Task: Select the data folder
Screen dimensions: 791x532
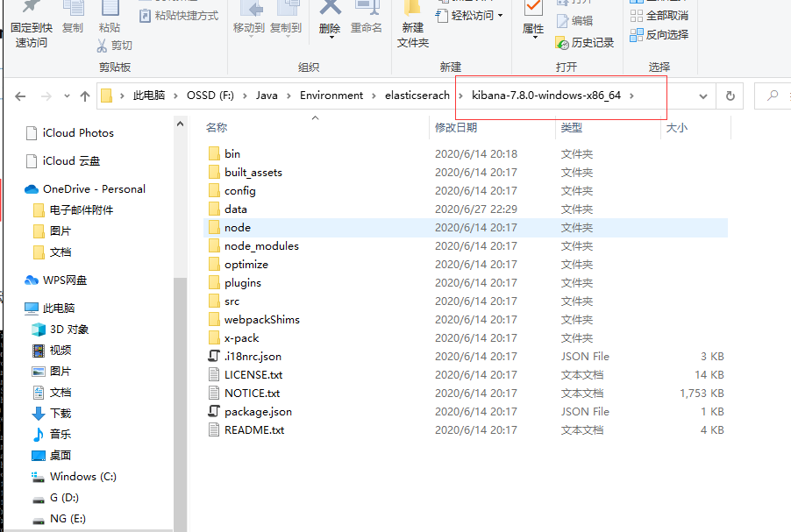Action: [465, 209]
